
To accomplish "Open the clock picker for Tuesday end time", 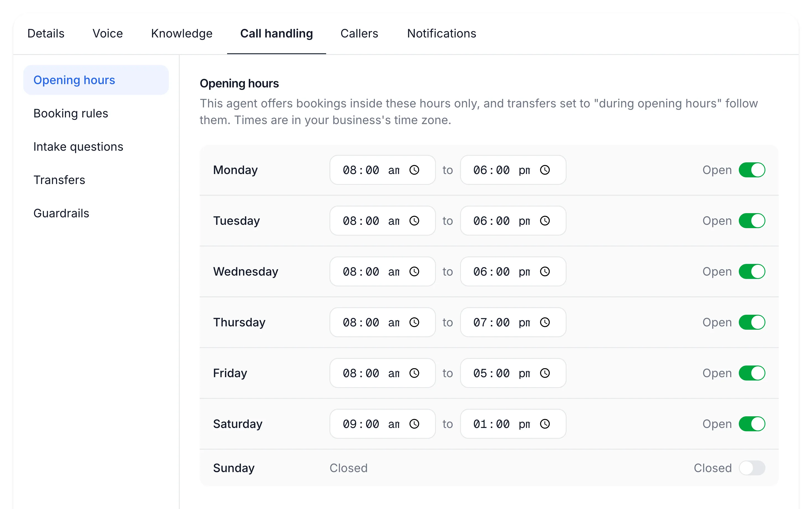I will point(545,221).
